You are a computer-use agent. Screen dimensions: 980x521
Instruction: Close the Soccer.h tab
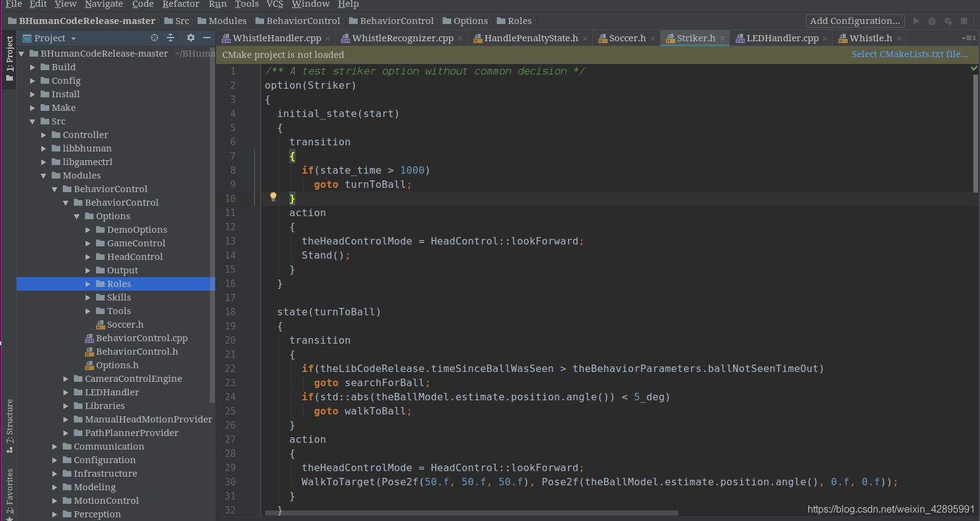[653, 39]
